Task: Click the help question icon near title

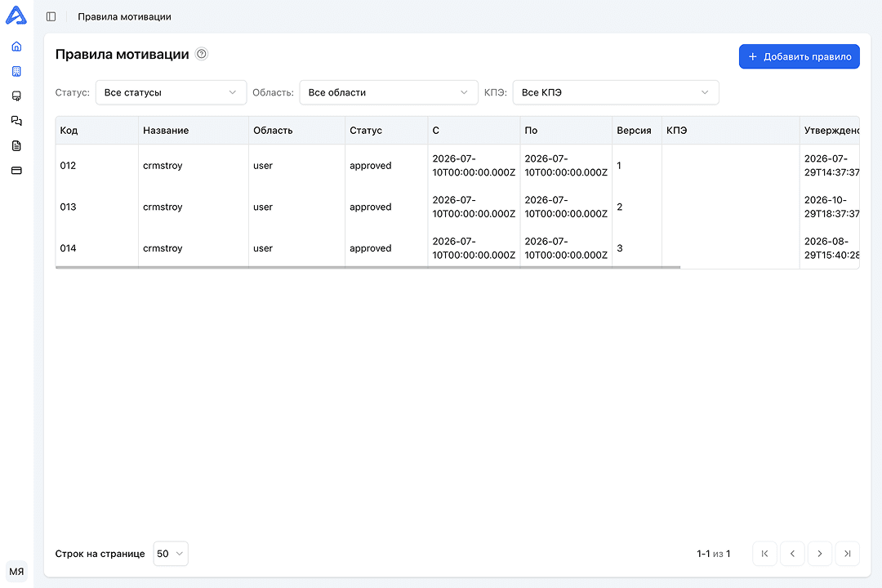Action: point(202,54)
